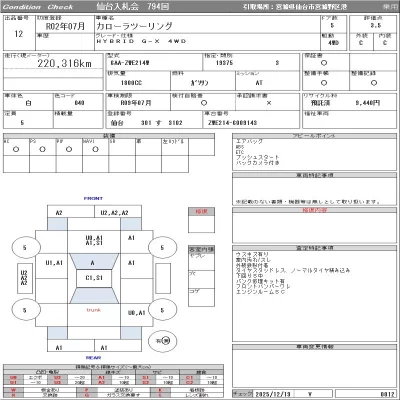Click the roof marking C1,S1

[x=94, y=278]
